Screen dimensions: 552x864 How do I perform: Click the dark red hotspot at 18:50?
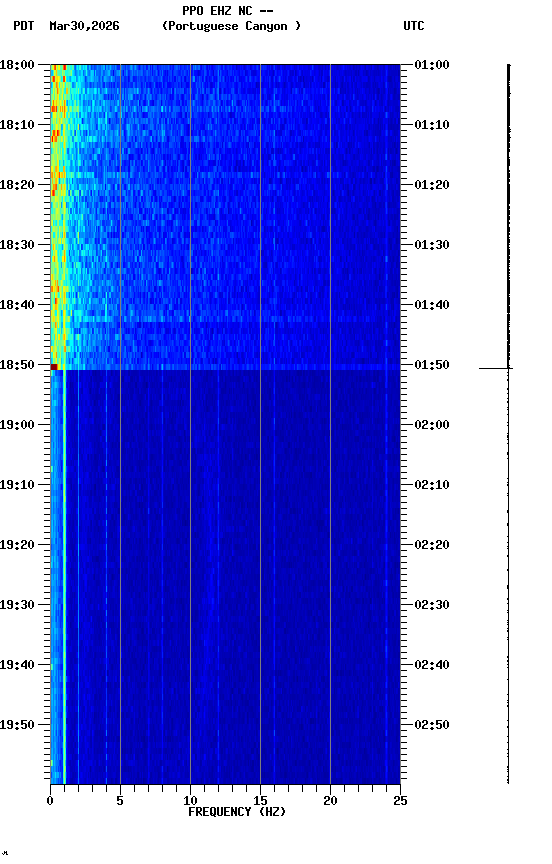[54, 367]
